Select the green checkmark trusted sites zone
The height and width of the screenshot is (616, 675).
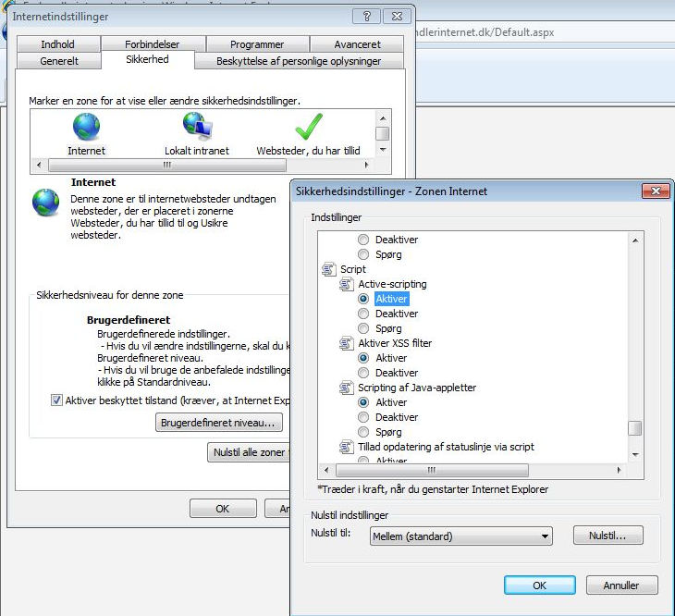tap(309, 127)
